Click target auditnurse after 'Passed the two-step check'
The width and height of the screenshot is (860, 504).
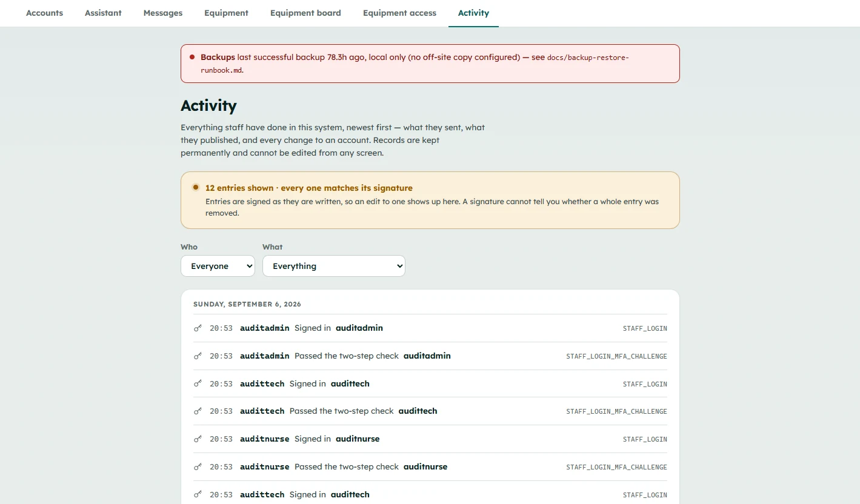[x=425, y=466]
